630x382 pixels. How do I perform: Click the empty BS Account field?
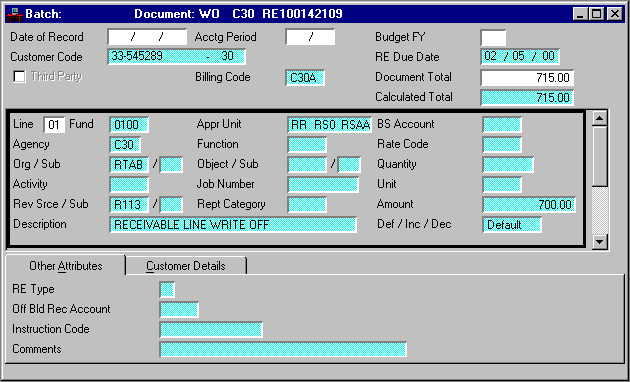[502, 125]
